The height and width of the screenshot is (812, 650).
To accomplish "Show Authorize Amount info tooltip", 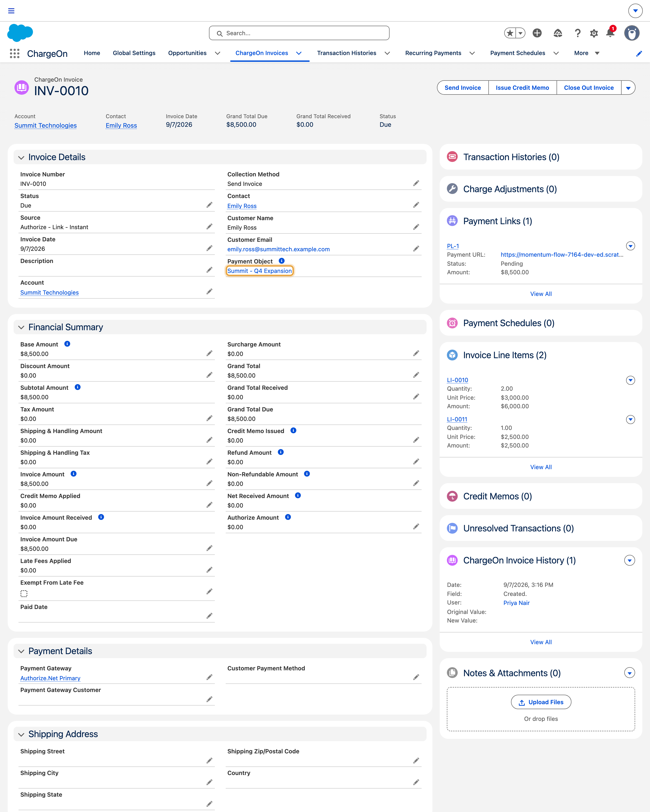I will click(288, 517).
